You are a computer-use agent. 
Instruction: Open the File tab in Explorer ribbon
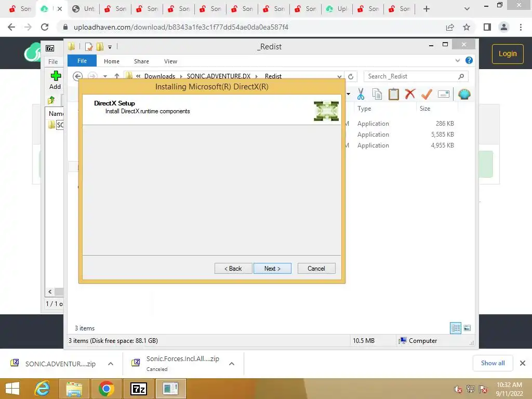[x=82, y=61]
